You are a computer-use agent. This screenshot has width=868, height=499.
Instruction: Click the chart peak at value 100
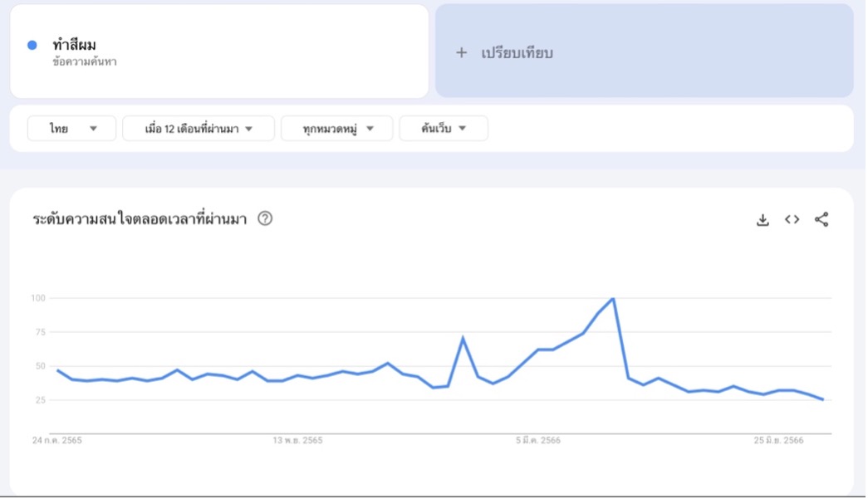(x=613, y=299)
